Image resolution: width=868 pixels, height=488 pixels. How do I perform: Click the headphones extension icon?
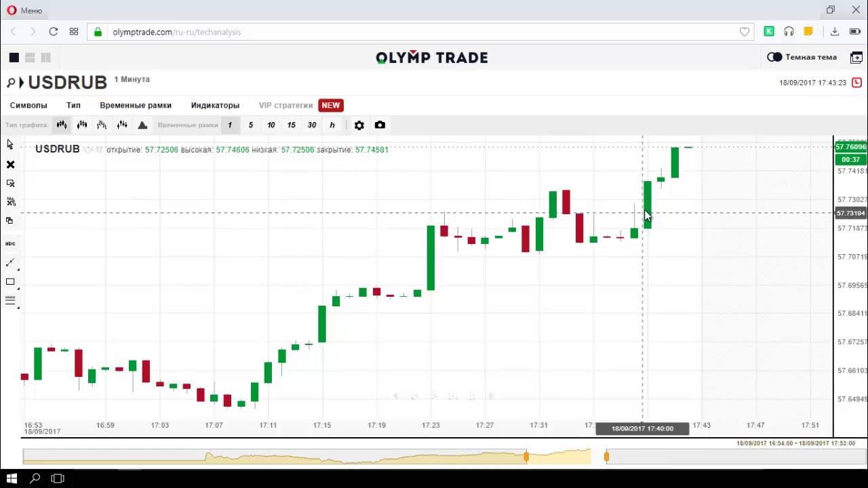(789, 31)
